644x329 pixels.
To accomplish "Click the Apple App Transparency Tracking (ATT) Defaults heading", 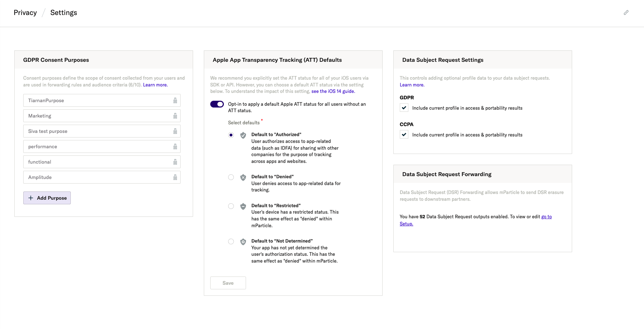I will 277,60.
